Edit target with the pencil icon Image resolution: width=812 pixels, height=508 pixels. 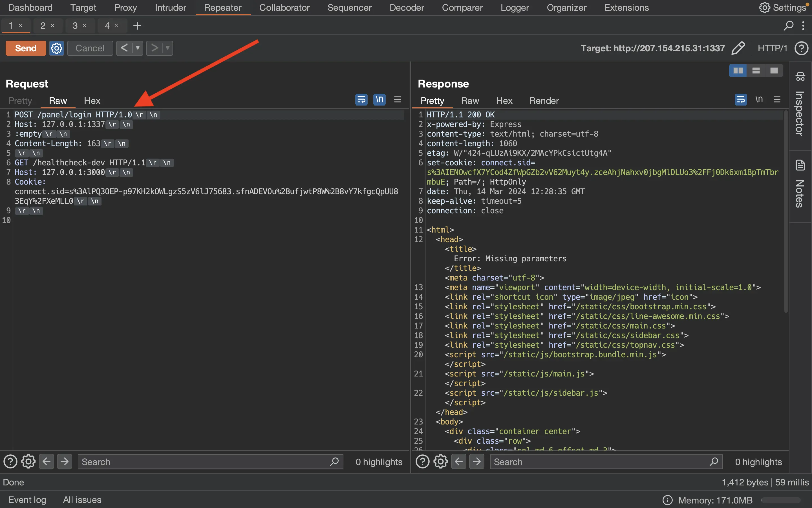[x=738, y=48]
